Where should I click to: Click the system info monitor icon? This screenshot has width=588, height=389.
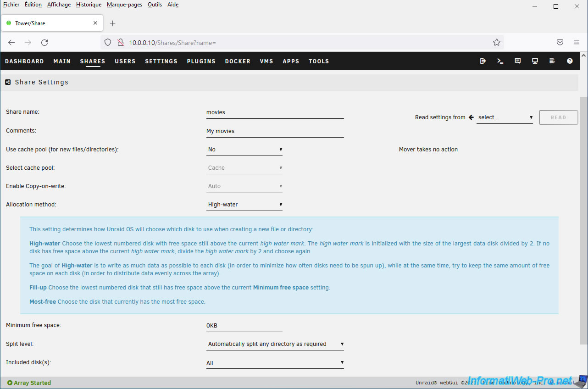pos(535,61)
